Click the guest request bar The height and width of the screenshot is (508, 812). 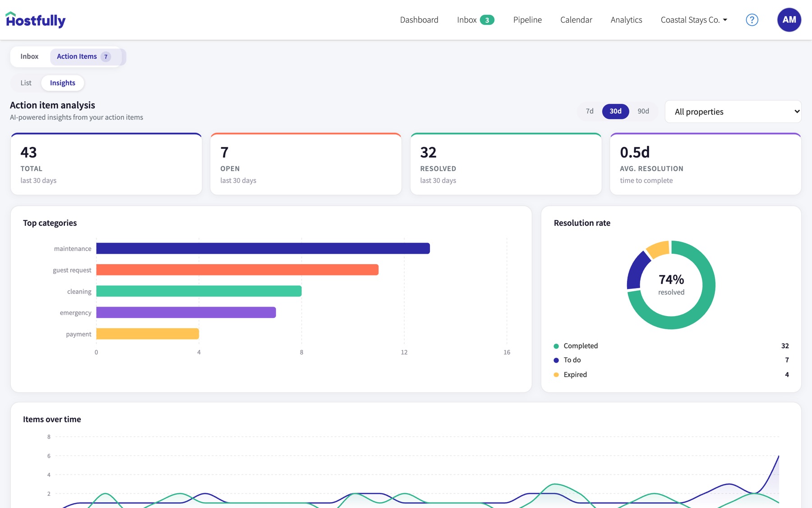(237, 270)
